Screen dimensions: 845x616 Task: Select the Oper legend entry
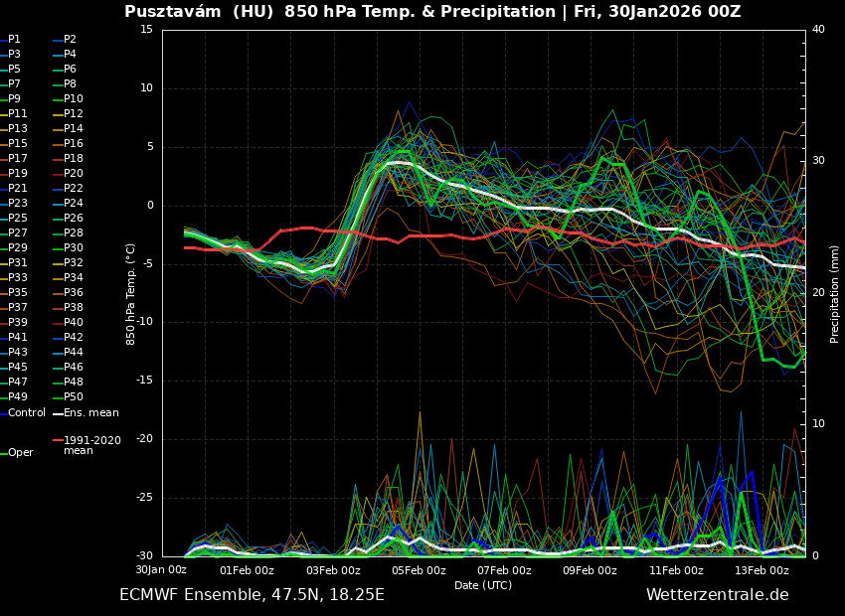(21, 453)
